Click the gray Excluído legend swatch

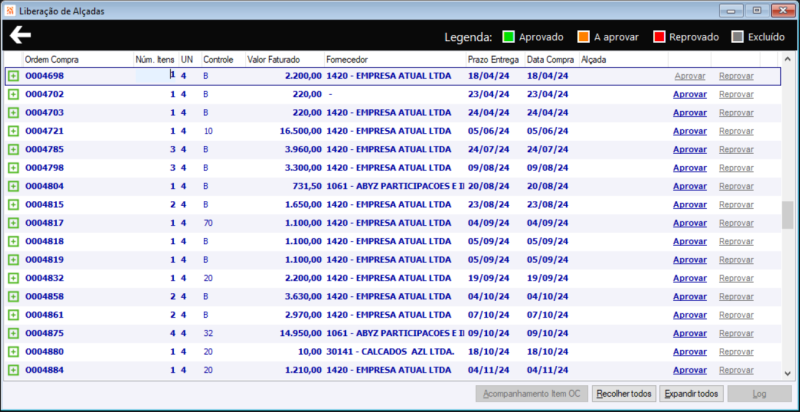(x=737, y=37)
